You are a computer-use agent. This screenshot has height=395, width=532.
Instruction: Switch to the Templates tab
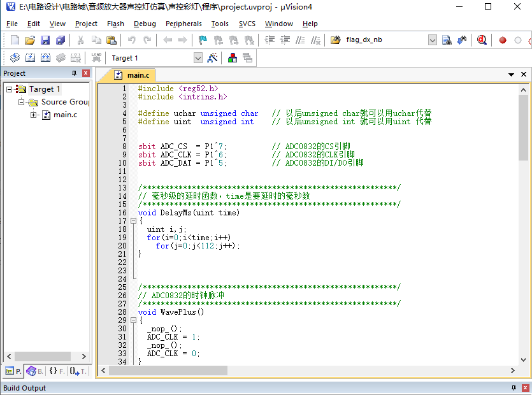tap(78, 371)
